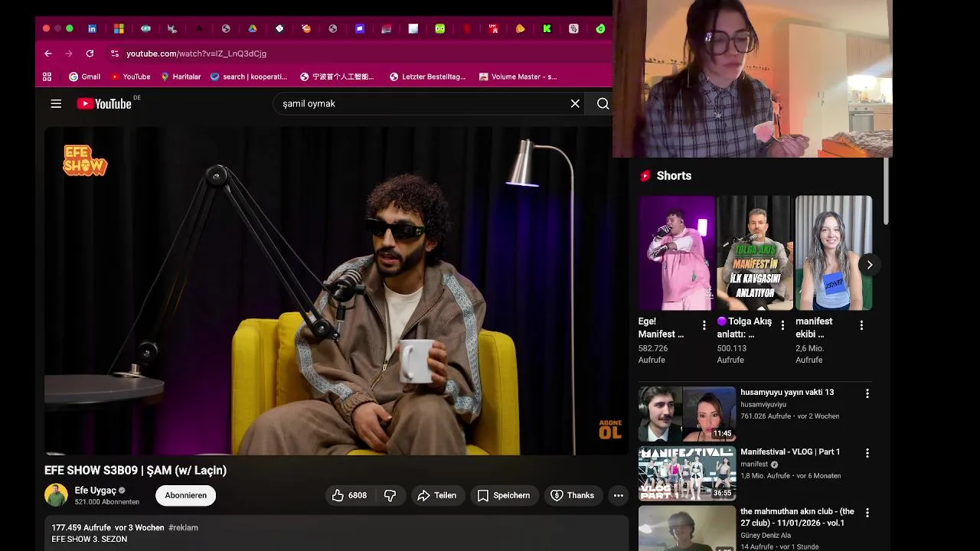
Task: Share the video via Teilen
Action: pos(436,495)
